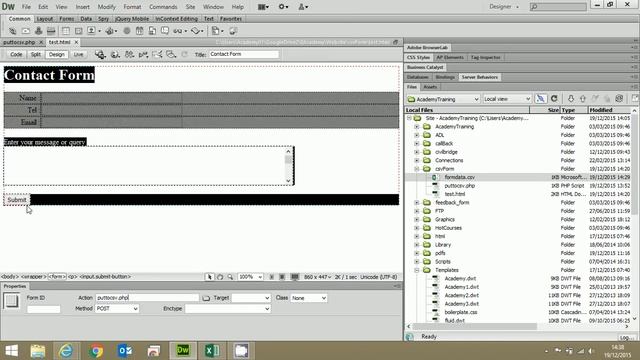Select the Zoom tool in status bar

(230, 277)
